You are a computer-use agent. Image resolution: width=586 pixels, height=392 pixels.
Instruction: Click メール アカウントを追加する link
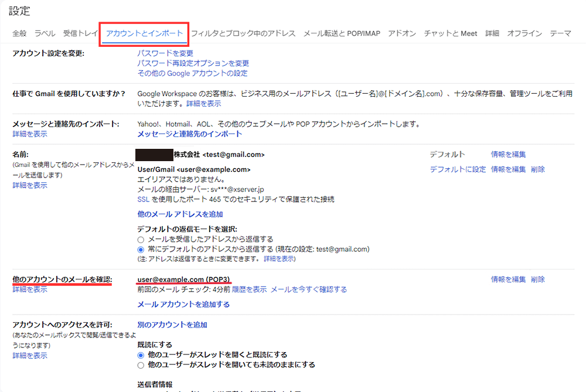(183, 305)
